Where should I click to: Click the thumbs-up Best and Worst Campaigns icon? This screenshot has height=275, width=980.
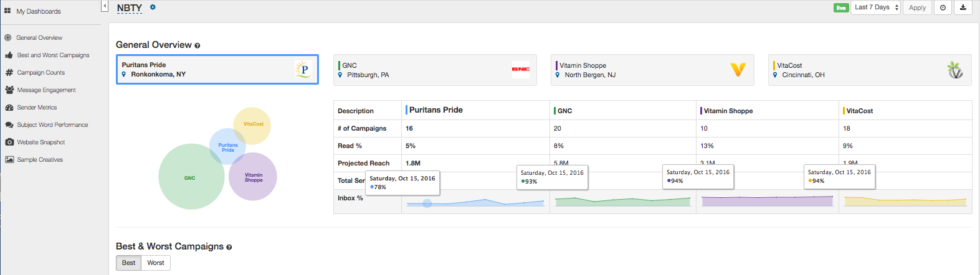pyautogui.click(x=9, y=55)
